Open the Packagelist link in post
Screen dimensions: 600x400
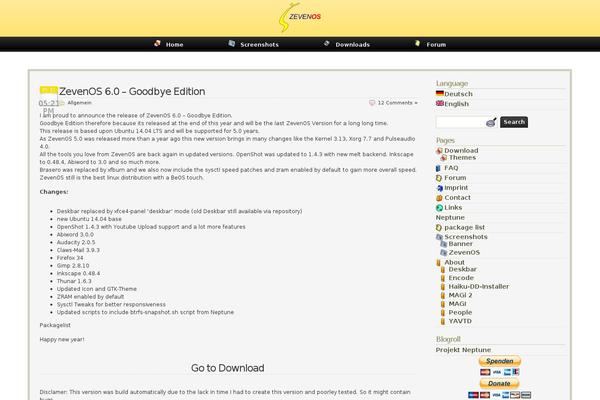(55, 325)
